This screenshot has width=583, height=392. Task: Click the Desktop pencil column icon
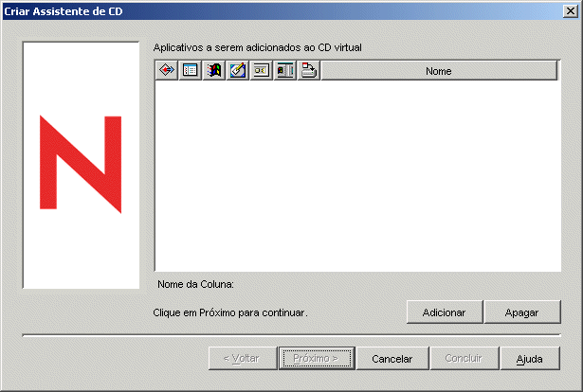click(x=238, y=70)
